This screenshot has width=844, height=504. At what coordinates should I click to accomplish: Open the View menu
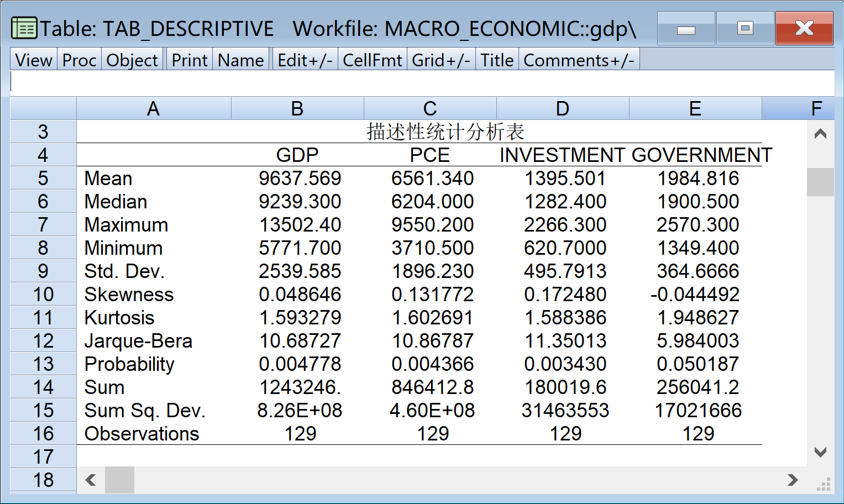tap(34, 60)
